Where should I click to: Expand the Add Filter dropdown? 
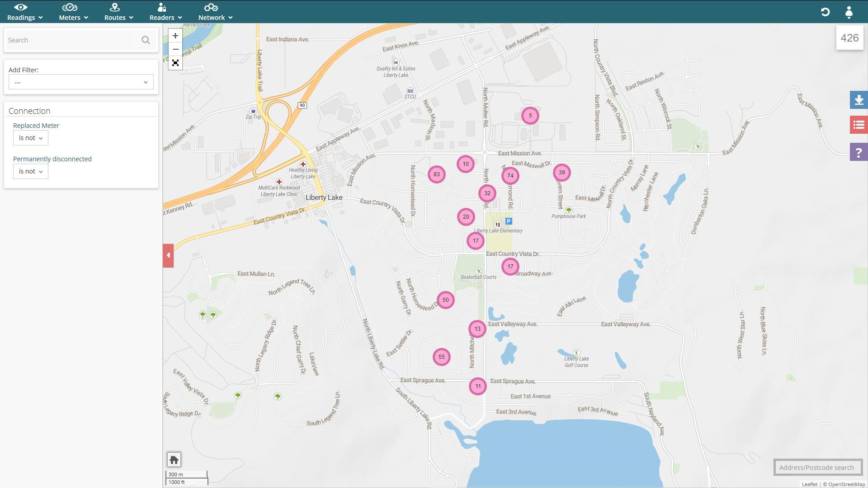click(x=81, y=82)
